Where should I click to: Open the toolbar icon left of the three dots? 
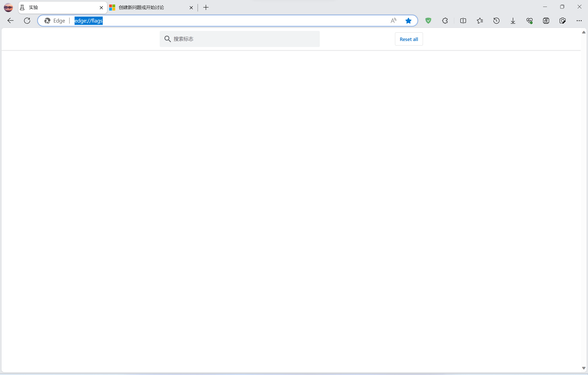[563, 21]
